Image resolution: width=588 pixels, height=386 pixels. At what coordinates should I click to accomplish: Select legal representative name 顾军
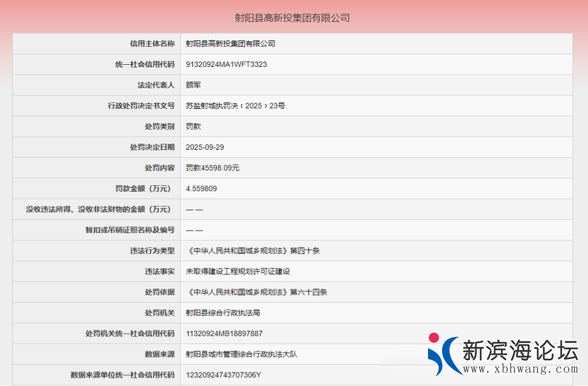click(x=193, y=85)
